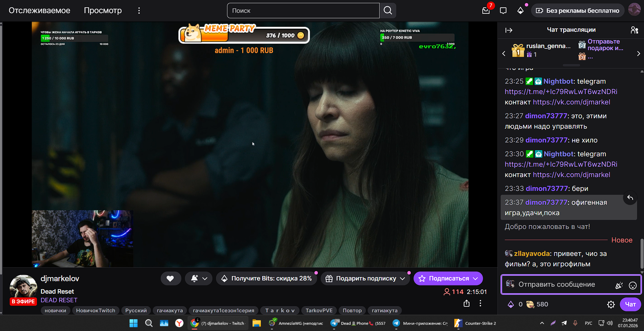Click the Повтор tag
The image size is (644, 331).
pyautogui.click(x=352, y=311)
